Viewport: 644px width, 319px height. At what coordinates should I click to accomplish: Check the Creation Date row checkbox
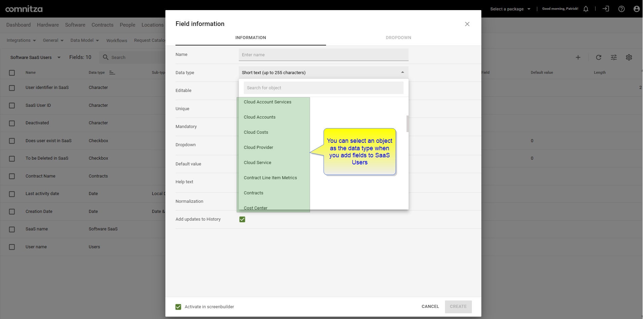(x=12, y=212)
